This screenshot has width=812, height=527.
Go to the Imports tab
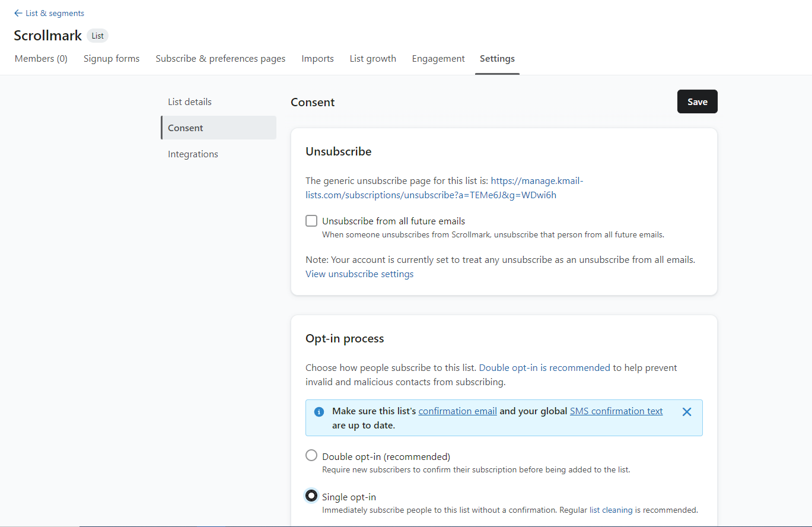(x=317, y=59)
